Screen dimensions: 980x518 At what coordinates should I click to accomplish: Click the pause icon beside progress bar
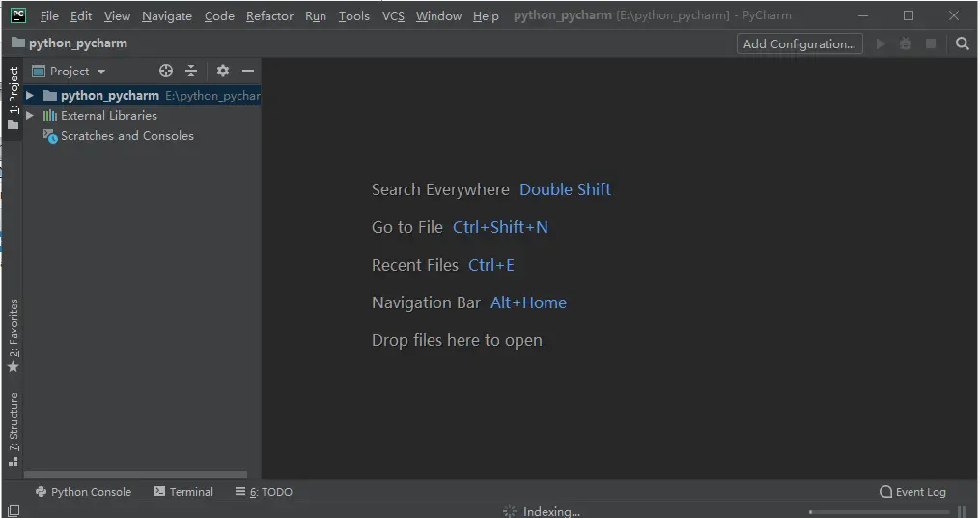962,512
